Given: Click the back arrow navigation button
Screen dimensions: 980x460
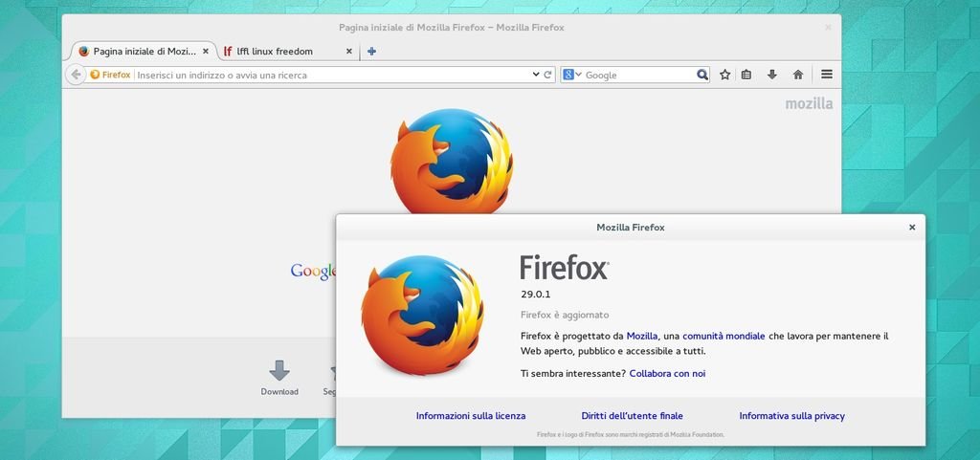Looking at the screenshot, I should 76,75.
